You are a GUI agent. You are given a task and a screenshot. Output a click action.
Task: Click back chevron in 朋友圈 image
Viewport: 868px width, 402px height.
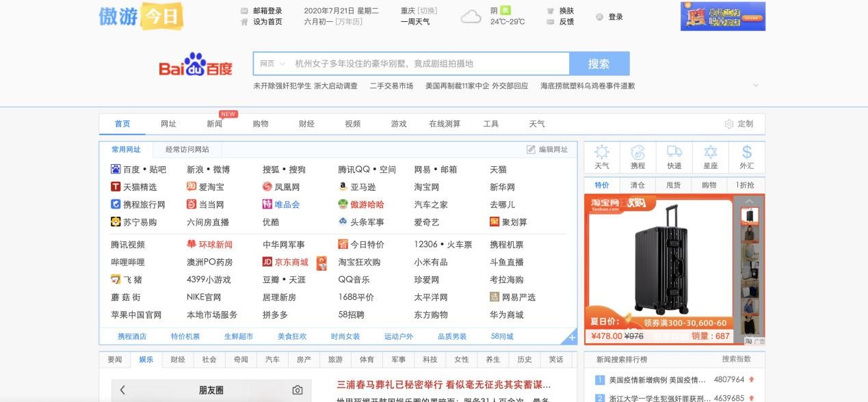click(x=122, y=390)
